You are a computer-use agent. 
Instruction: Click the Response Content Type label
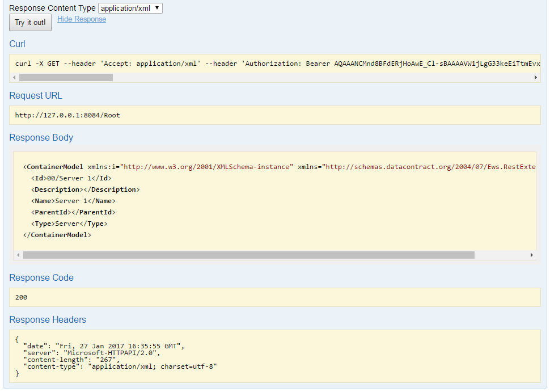pos(52,8)
